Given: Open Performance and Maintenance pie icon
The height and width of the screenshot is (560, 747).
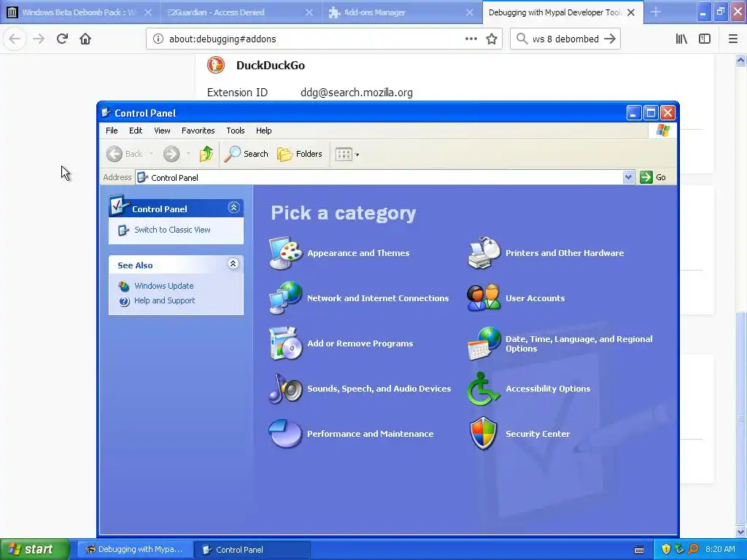Looking at the screenshot, I should pyautogui.click(x=285, y=434).
